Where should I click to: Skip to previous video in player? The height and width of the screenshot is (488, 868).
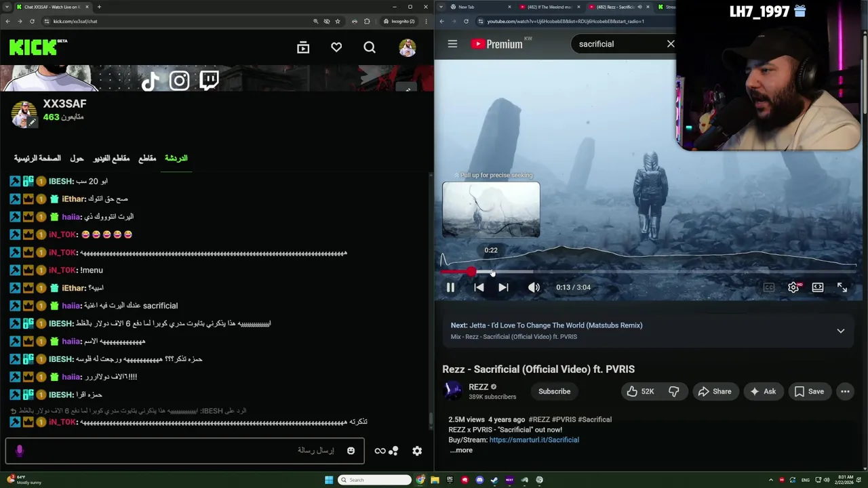coord(479,287)
